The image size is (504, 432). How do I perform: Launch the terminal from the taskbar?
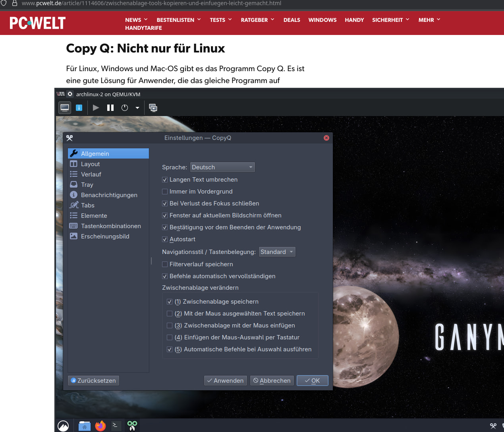[115, 426]
